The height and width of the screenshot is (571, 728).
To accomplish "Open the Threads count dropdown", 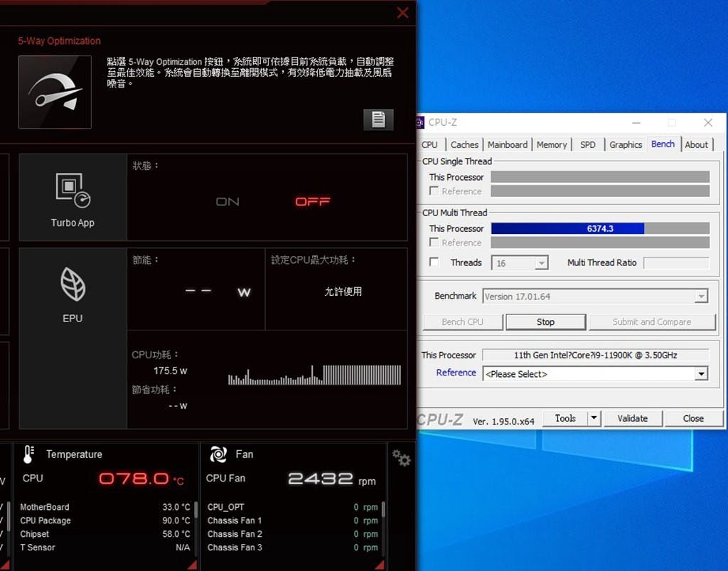I will [542, 263].
